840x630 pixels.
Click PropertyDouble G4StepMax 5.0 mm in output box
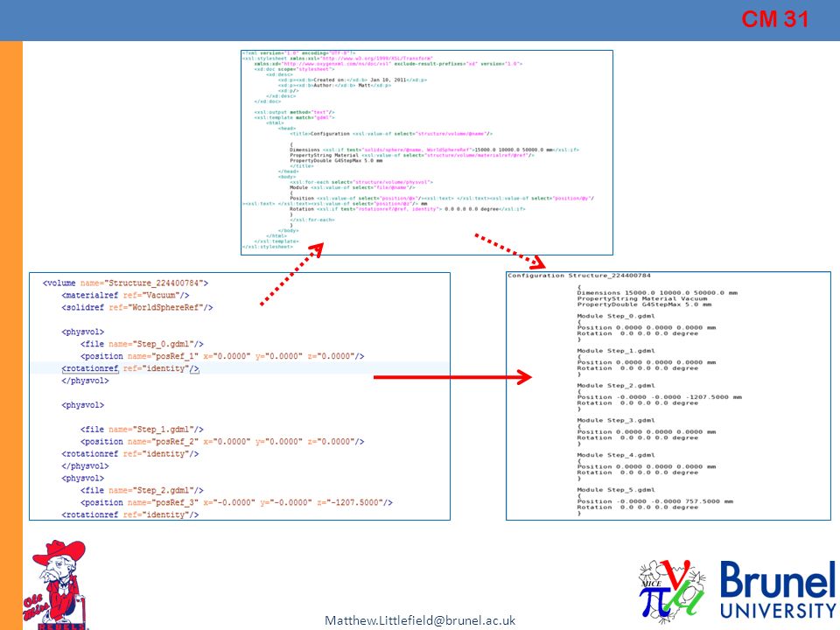click(645, 304)
